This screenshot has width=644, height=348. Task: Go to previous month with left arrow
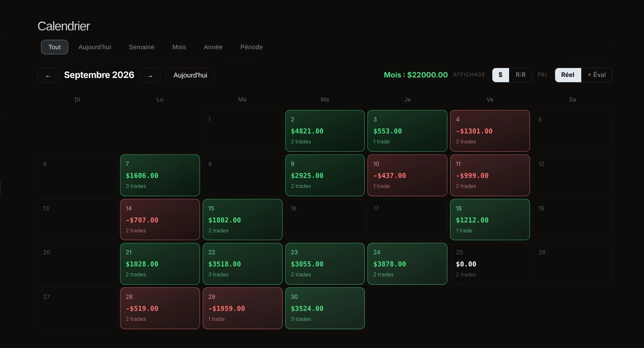point(48,75)
